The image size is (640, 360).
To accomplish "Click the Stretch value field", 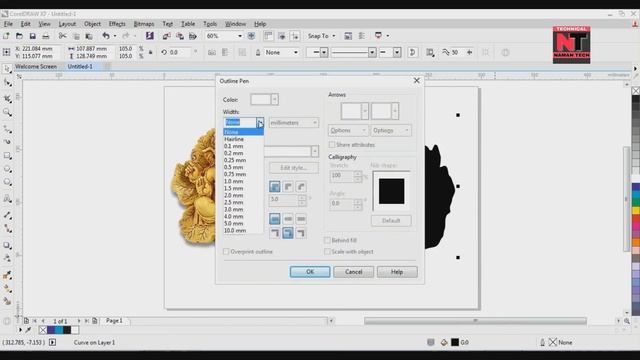I will tap(342, 176).
